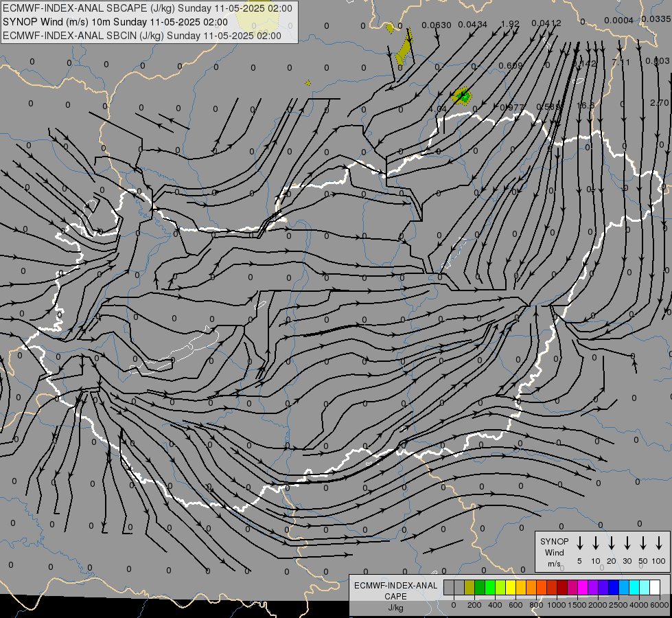The width and height of the screenshot is (672, 618).
Task: Click the wind arrow above the 20 m/s label
Action: coord(612,542)
